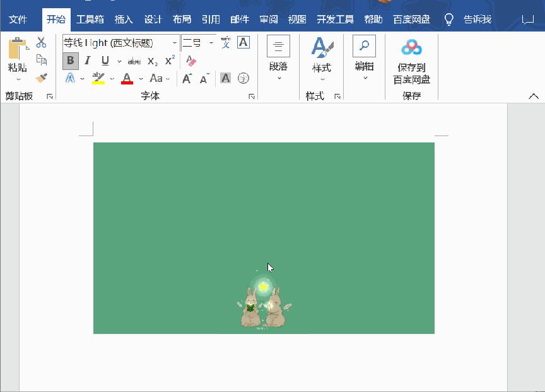Open the font color swatch
The image size is (545, 392).
click(x=127, y=78)
